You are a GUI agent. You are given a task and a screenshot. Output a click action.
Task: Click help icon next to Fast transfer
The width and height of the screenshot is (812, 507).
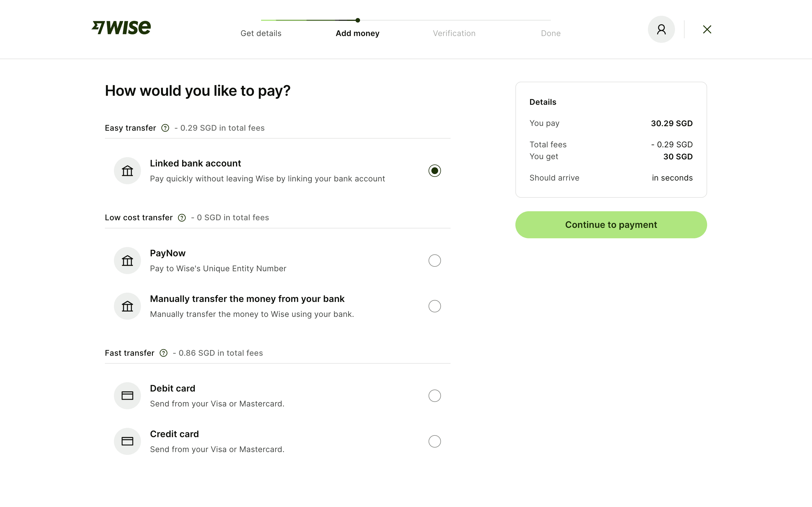click(164, 353)
